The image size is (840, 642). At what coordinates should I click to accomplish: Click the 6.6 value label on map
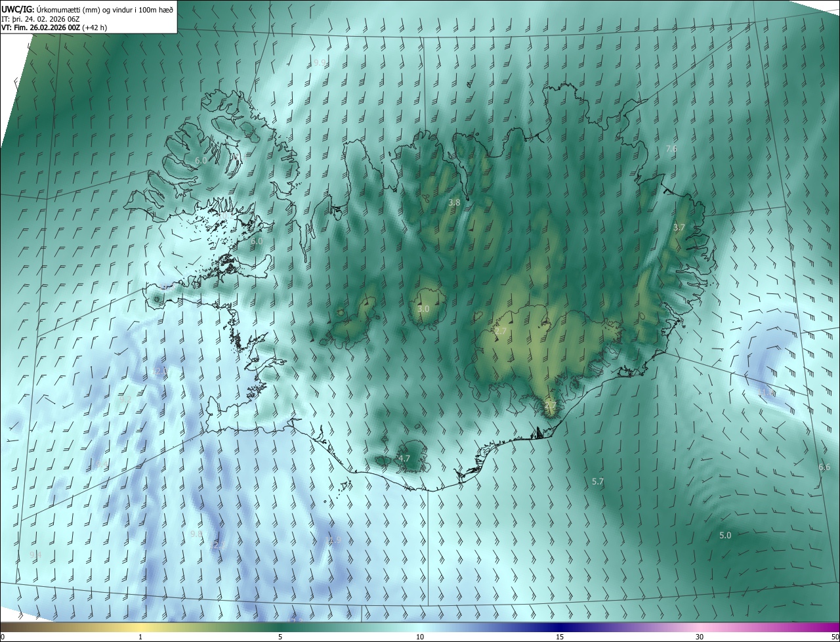click(824, 467)
